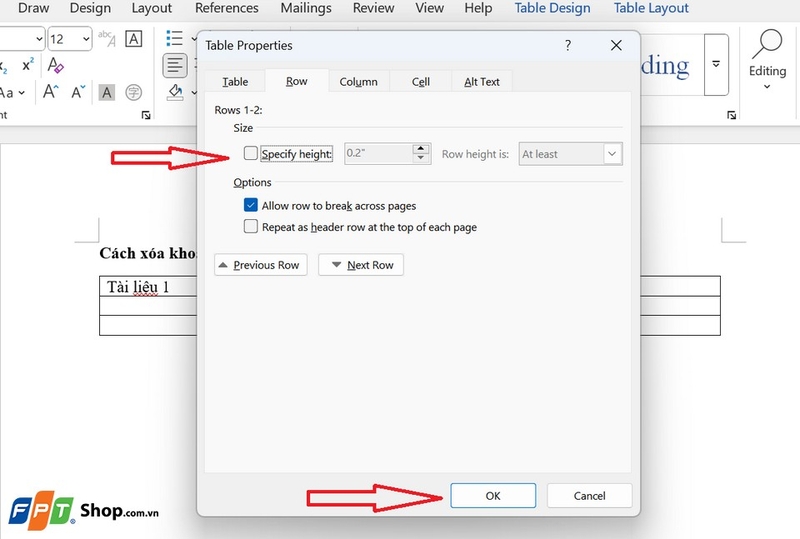Screen dimensions: 800x539
Task: Click the Subscript icon
Action: coord(4,66)
